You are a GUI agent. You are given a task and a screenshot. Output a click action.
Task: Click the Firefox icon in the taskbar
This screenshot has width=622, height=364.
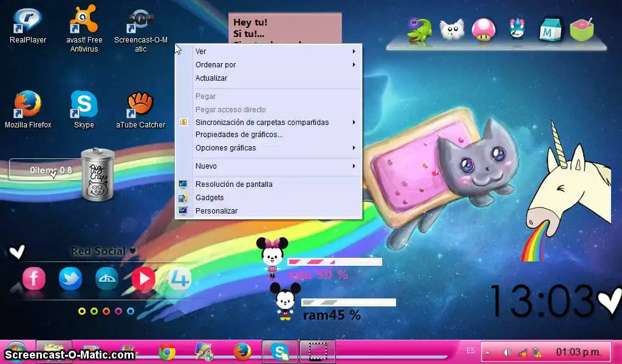pyautogui.click(x=242, y=352)
